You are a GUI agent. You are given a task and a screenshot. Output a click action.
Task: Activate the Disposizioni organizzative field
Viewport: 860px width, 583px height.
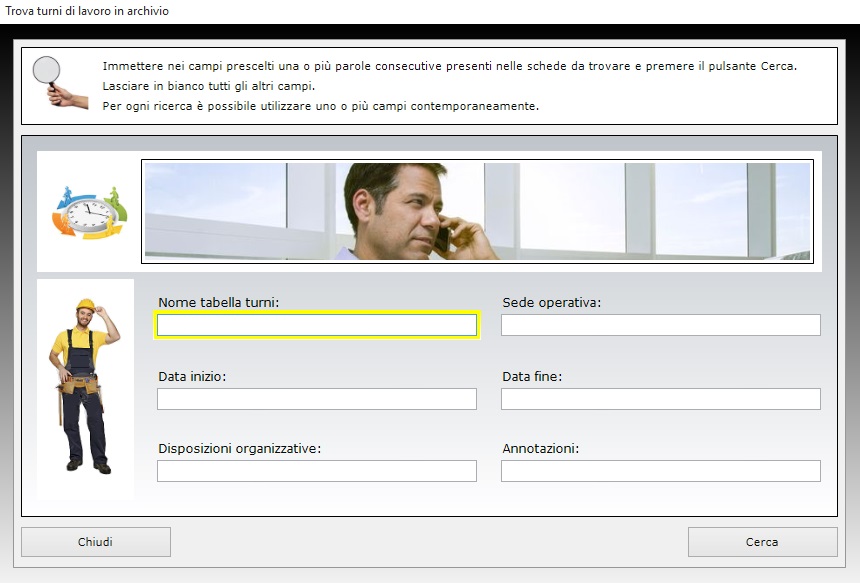[x=316, y=471]
